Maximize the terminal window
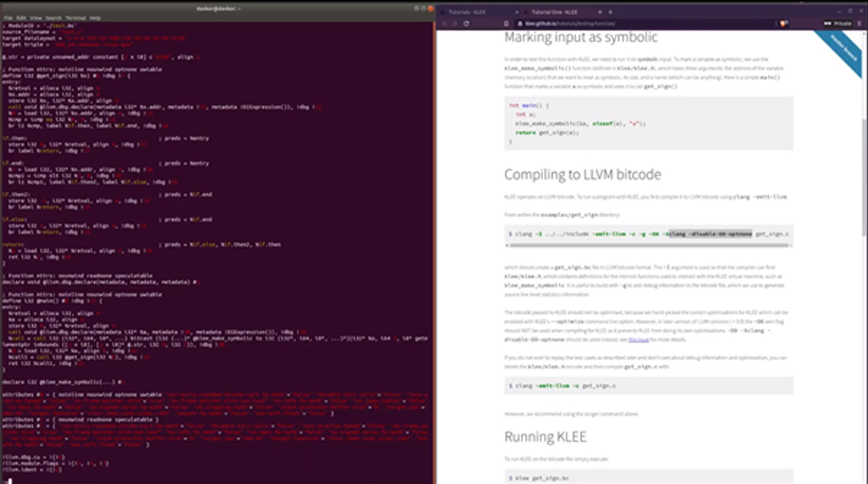This screenshot has width=868, height=484. tap(422, 8)
